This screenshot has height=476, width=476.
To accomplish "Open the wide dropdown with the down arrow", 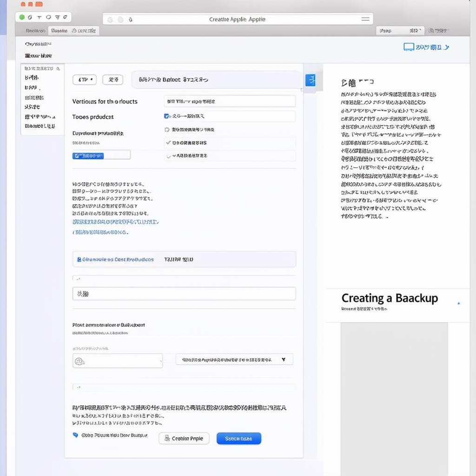I will 234,359.
